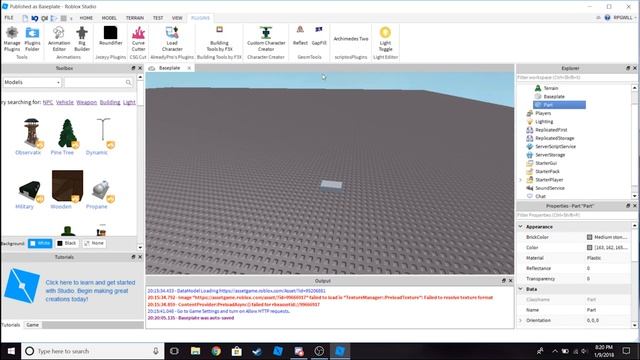This screenshot has height=360, width=640.
Task: Activate the Roundifier plugin
Action: pos(111,36)
